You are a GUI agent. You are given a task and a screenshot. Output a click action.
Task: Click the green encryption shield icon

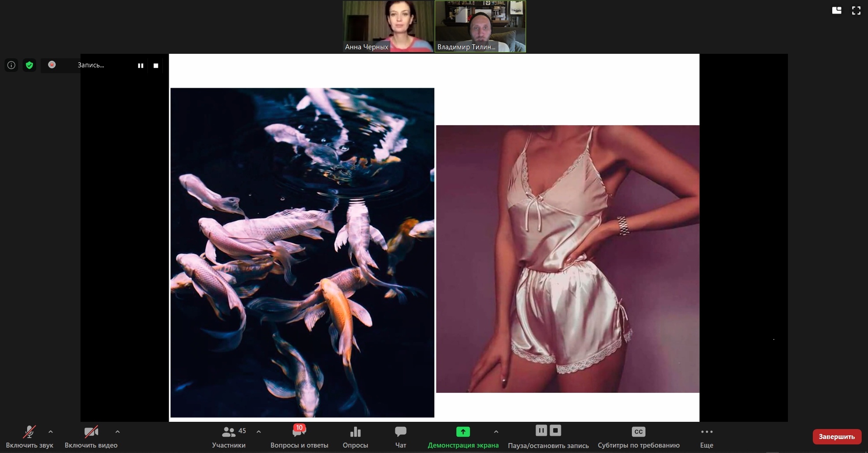29,65
